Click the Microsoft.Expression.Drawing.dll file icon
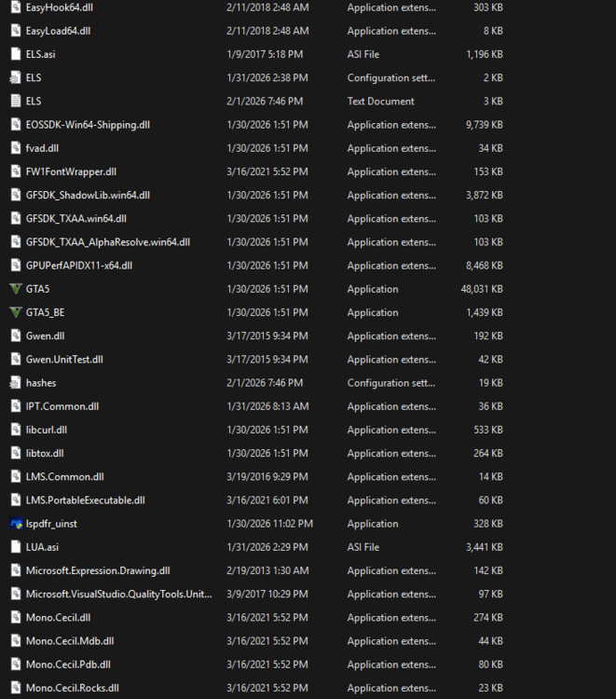Image resolution: width=616 pixels, height=699 pixels. 16,570
